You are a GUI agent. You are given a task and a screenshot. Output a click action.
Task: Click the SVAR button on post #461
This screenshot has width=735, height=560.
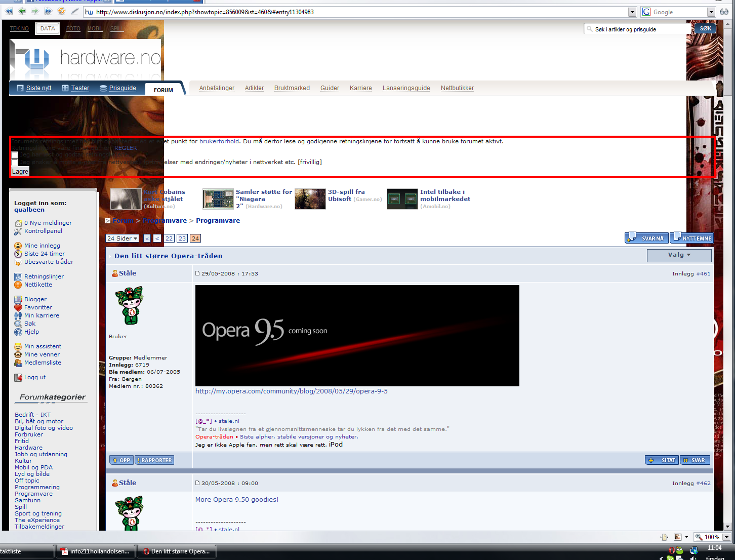[x=695, y=460]
